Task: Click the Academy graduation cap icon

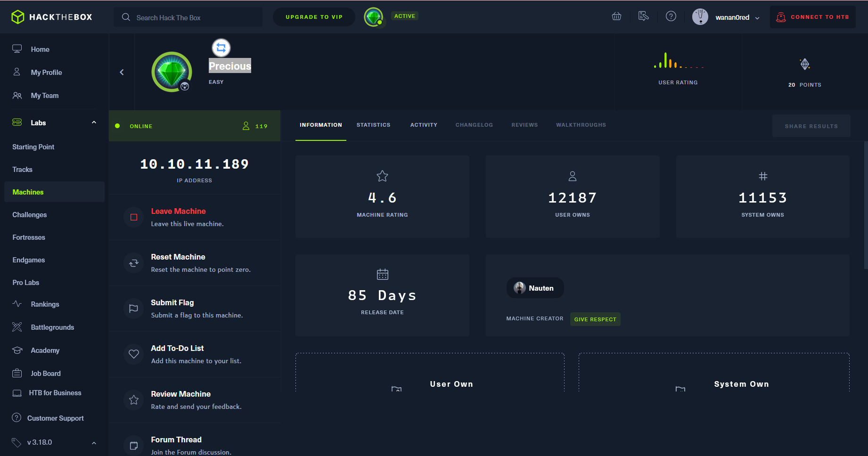Action: click(x=17, y=350)
